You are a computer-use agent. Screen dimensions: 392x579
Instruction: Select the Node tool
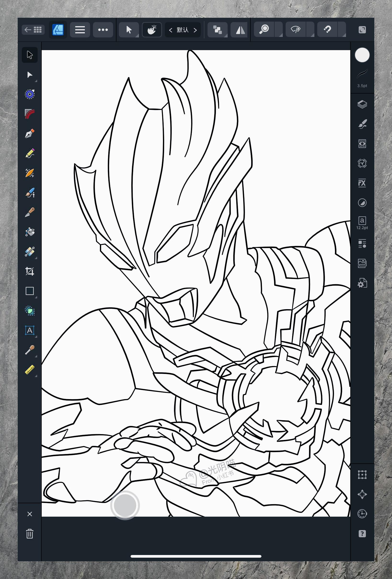(x=30, y=75)
